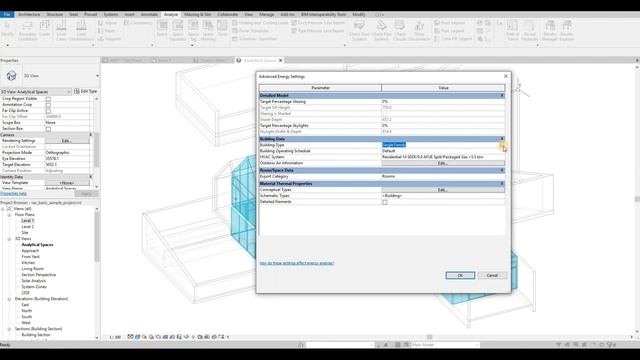The height and width of the screenshot is (360, 640).
Task: Switch to Collaborate ribbon tab
Action: [227, 14]
